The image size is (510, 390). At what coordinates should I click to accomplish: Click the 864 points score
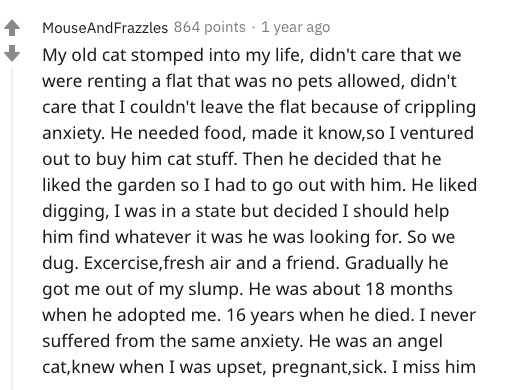[x=209, y=27]
